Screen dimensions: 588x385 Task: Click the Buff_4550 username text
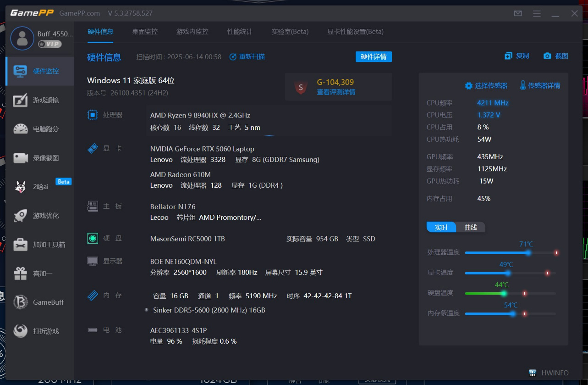[55, 33]
